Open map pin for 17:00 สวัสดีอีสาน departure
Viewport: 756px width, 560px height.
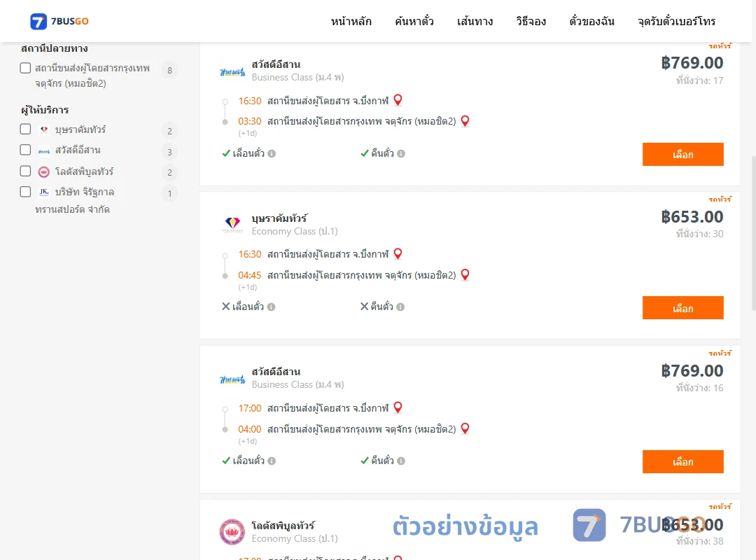point(398,407)
